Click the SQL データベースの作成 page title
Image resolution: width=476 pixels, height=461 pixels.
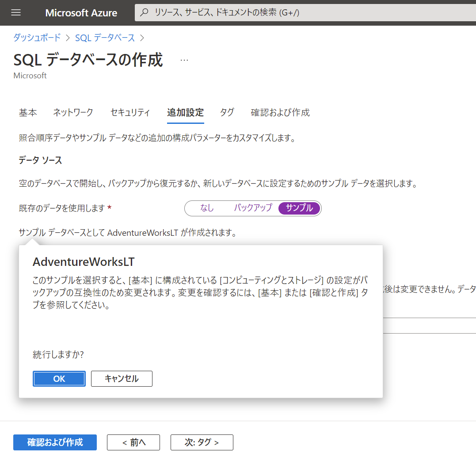(88, 60)
